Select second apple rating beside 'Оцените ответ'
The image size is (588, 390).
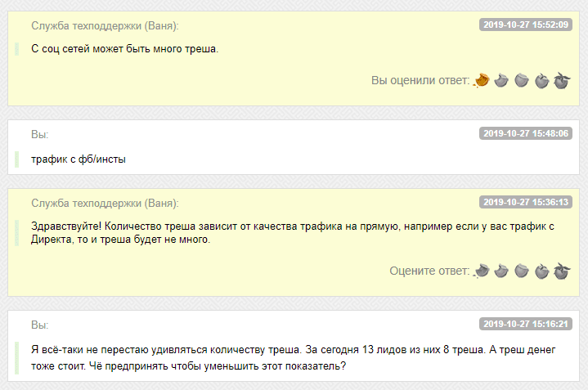[x=501, y=271]
